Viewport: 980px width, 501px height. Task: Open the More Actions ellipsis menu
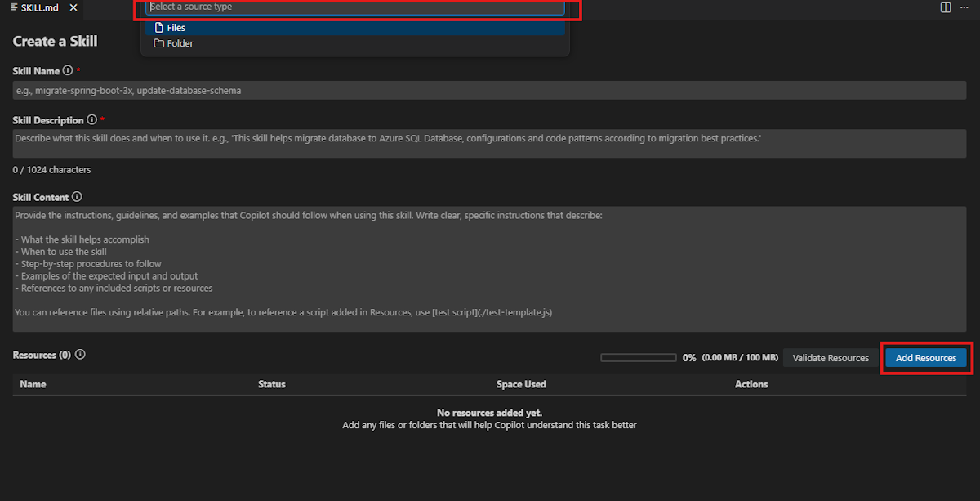(964, 7)
